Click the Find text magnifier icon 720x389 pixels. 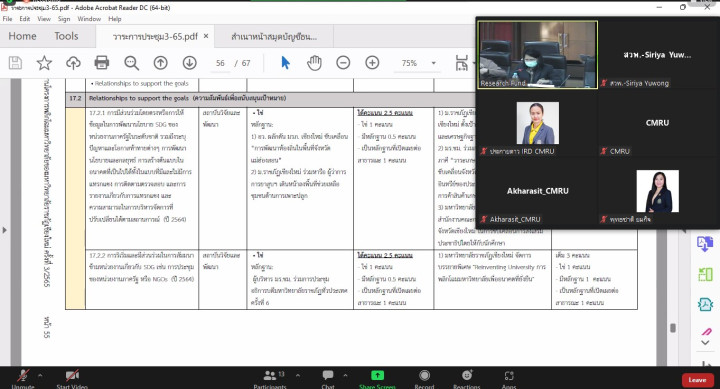point(131,62)
